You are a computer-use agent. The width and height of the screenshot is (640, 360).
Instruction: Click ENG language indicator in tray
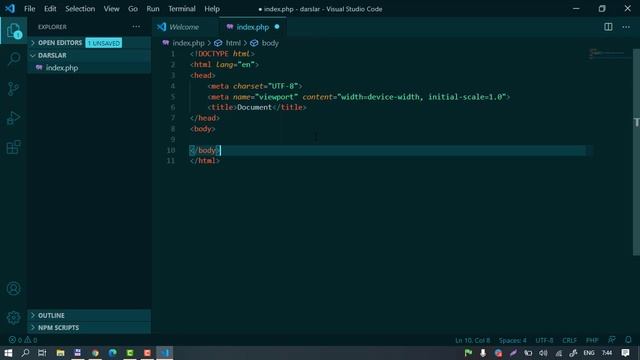click(589, 353)
